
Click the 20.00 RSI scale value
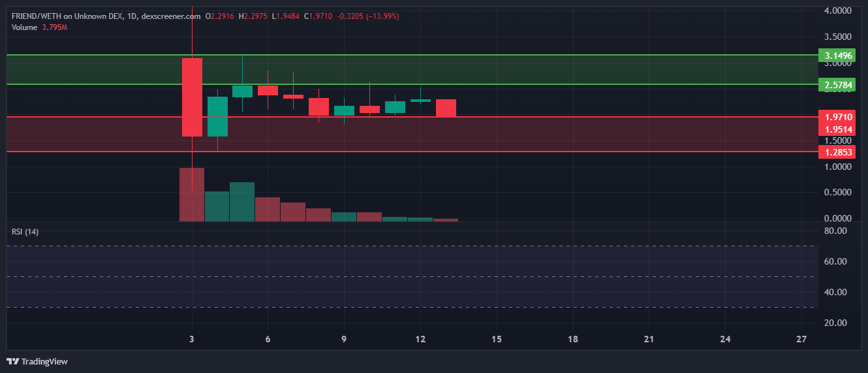click(x=835, y=323)
